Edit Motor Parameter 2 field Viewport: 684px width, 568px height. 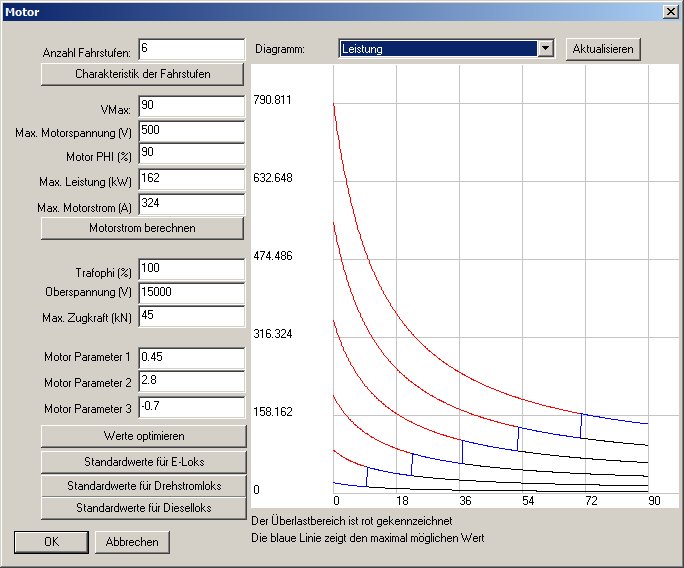192,381
